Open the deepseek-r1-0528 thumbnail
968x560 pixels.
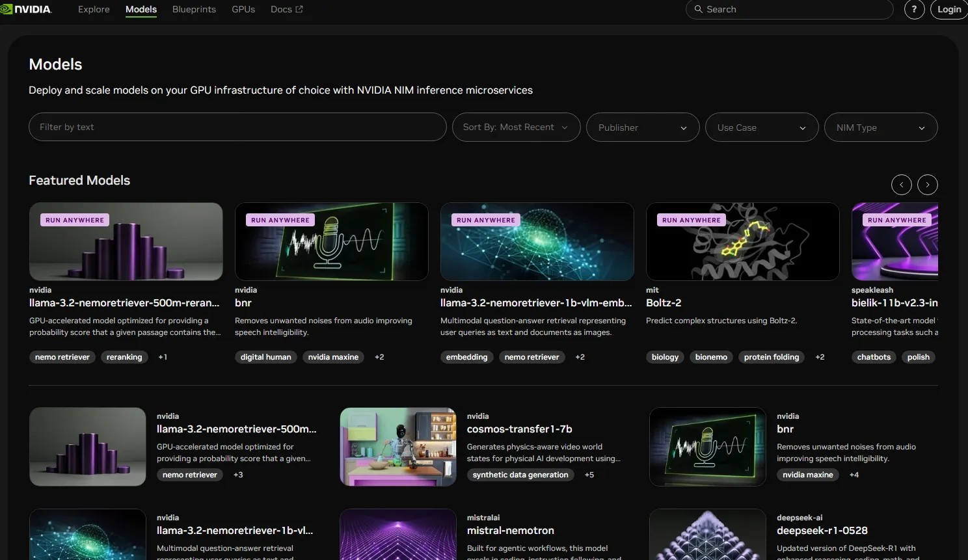(x=708, y=535)
